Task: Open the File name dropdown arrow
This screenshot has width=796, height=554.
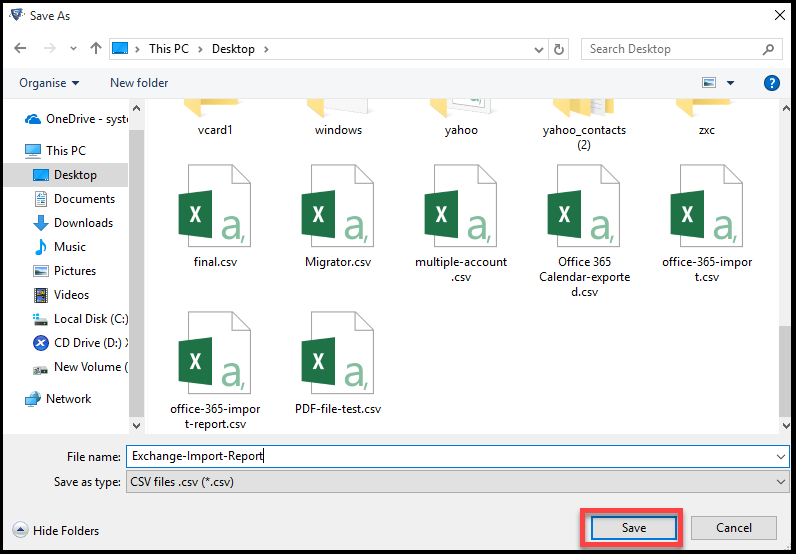Action: click(781, 457)
